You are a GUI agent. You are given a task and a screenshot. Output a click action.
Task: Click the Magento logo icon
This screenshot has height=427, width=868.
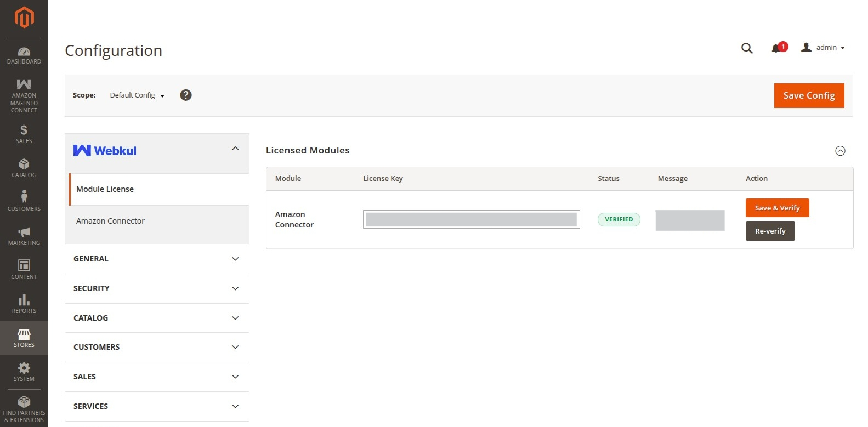coord(24,18)
